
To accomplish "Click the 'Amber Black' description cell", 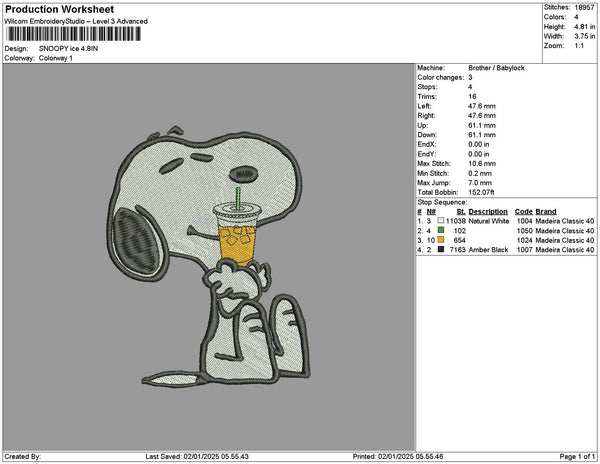I will tap(488, 250).
